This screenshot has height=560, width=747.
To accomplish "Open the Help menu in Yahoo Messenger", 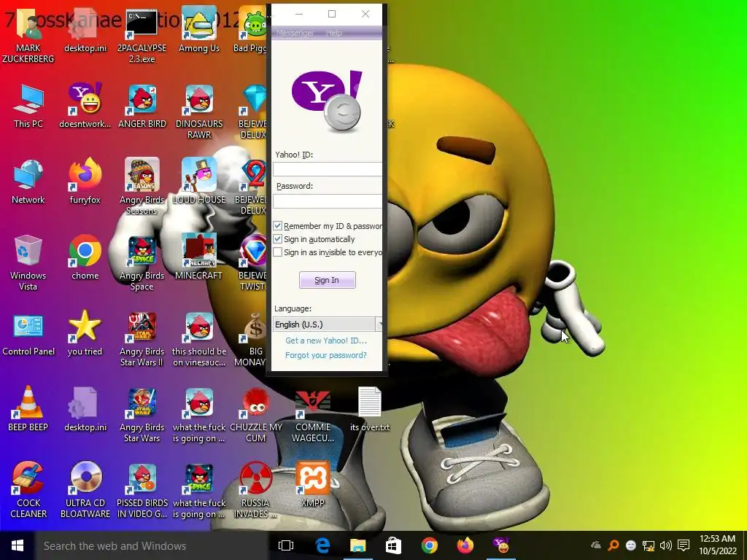I will [333, 33].
